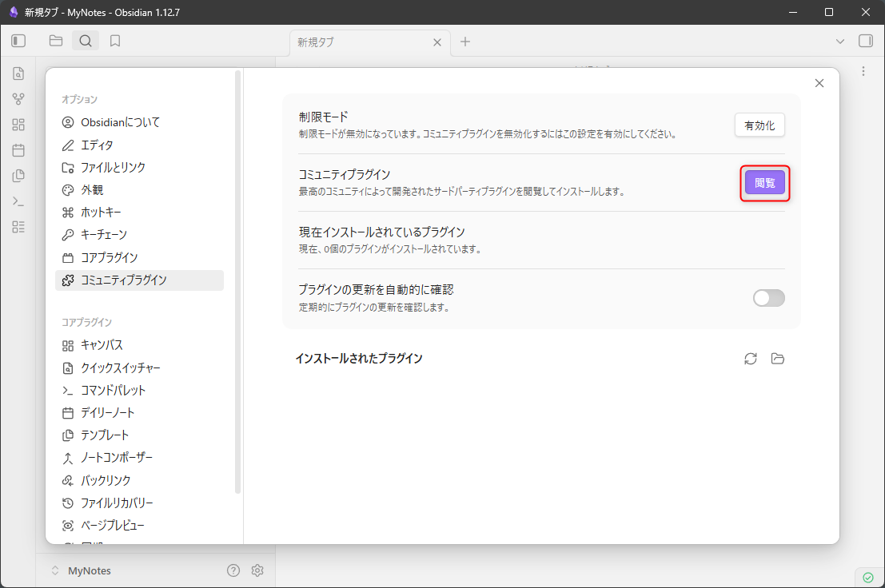The image size is (885, 588).
Task: Click the settings sidebar scrollbar
Action: 237,282
